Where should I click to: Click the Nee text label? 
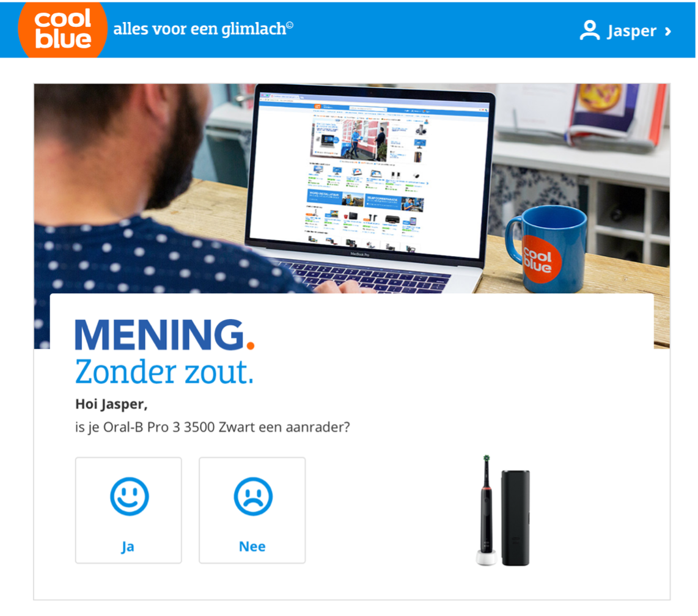click(252, 546)
